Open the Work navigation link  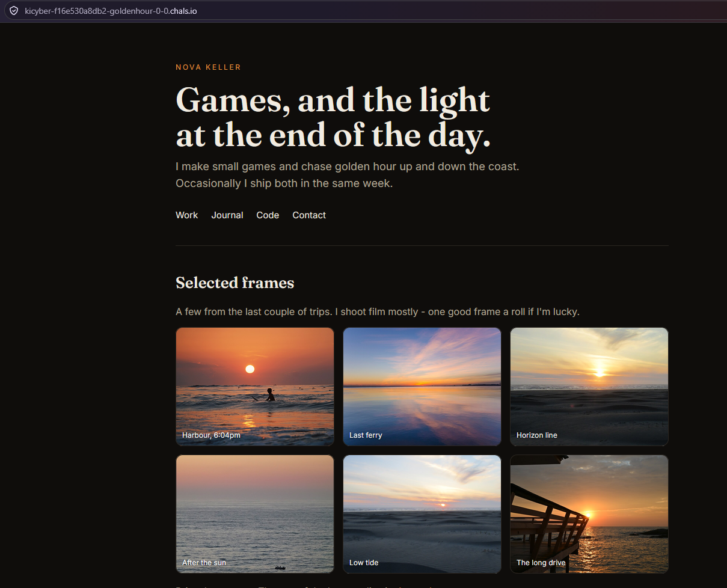click(x=186, y=215)
